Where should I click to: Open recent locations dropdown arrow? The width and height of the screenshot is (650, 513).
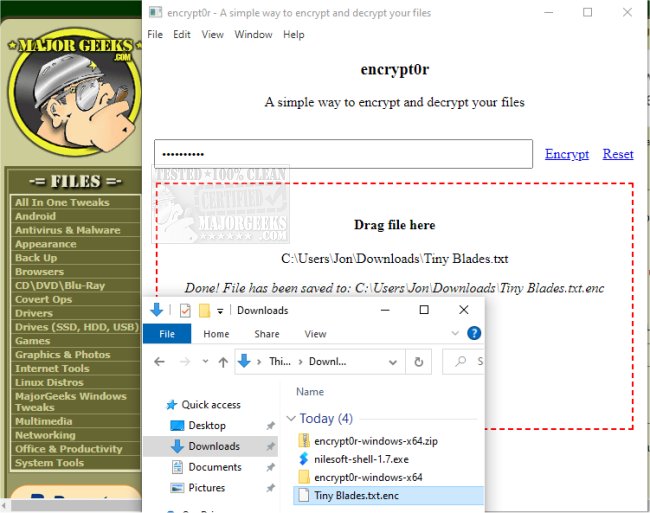(x=205, y=361)
